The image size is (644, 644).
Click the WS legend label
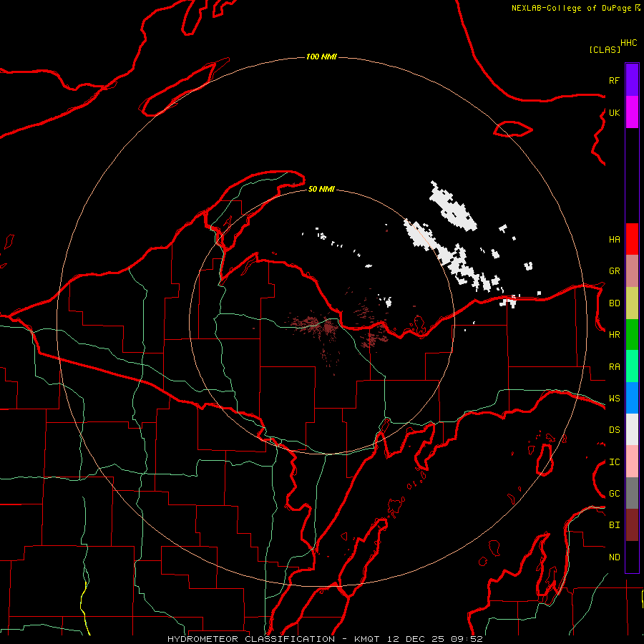[x=614, y=399]
